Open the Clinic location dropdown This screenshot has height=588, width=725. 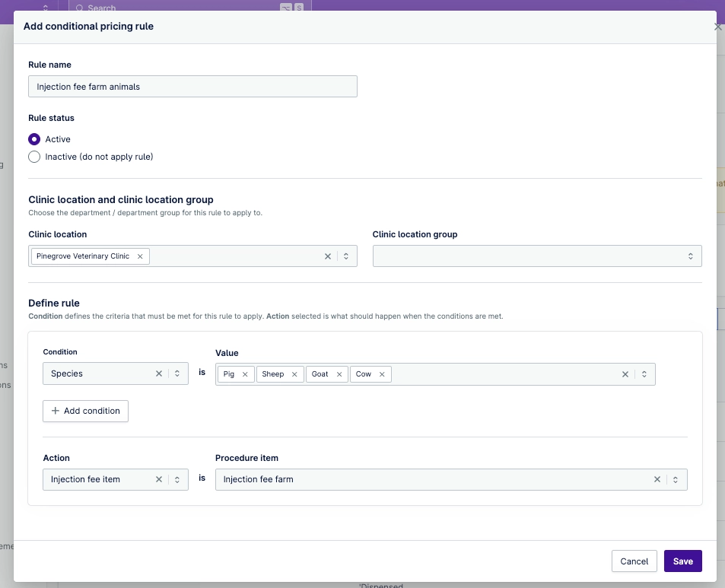click(x=346, y=256)
